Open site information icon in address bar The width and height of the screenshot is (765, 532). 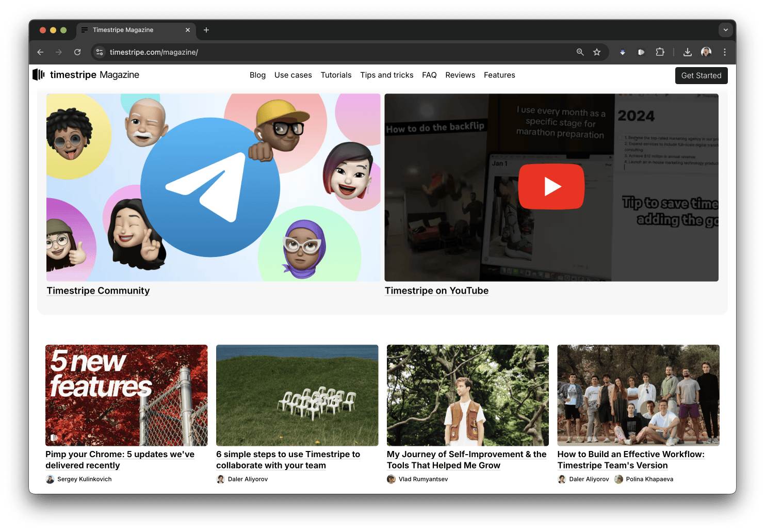pos(100,52)
